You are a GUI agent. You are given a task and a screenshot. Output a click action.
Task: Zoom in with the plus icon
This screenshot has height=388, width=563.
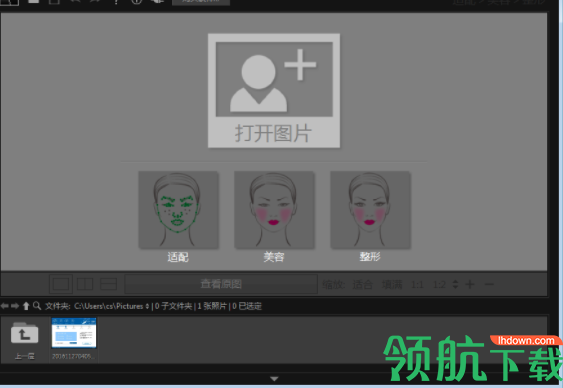tap(470, 284)
